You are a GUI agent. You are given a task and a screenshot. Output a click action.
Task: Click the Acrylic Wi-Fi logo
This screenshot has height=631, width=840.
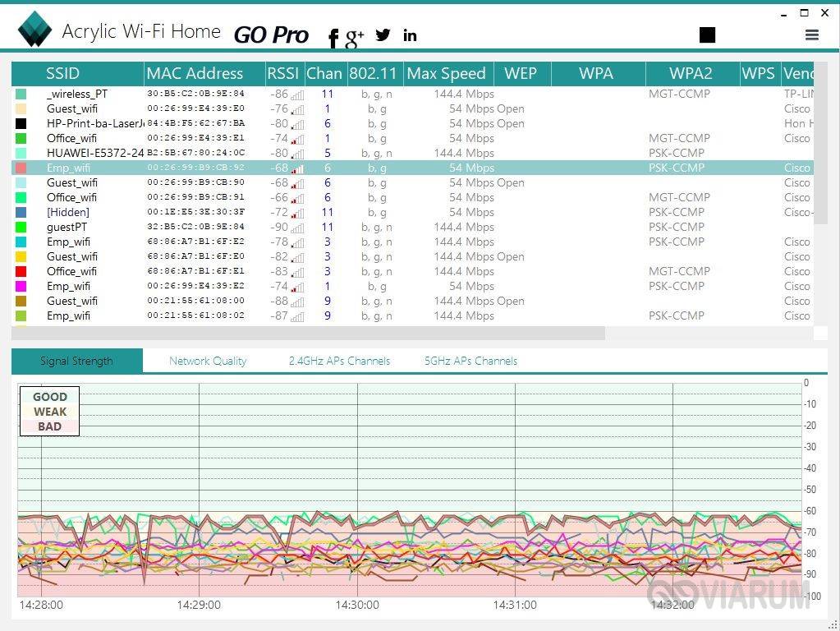click(x=35, y=31)
